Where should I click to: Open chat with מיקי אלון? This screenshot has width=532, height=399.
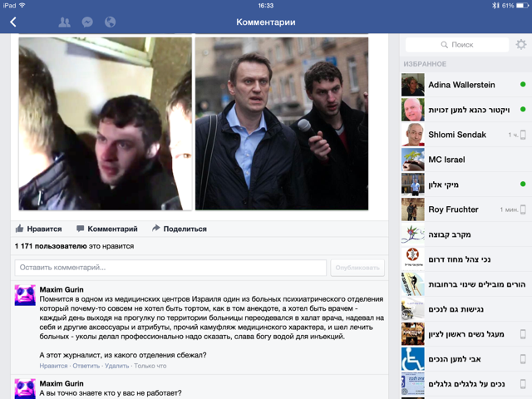[x=465, y=185]
